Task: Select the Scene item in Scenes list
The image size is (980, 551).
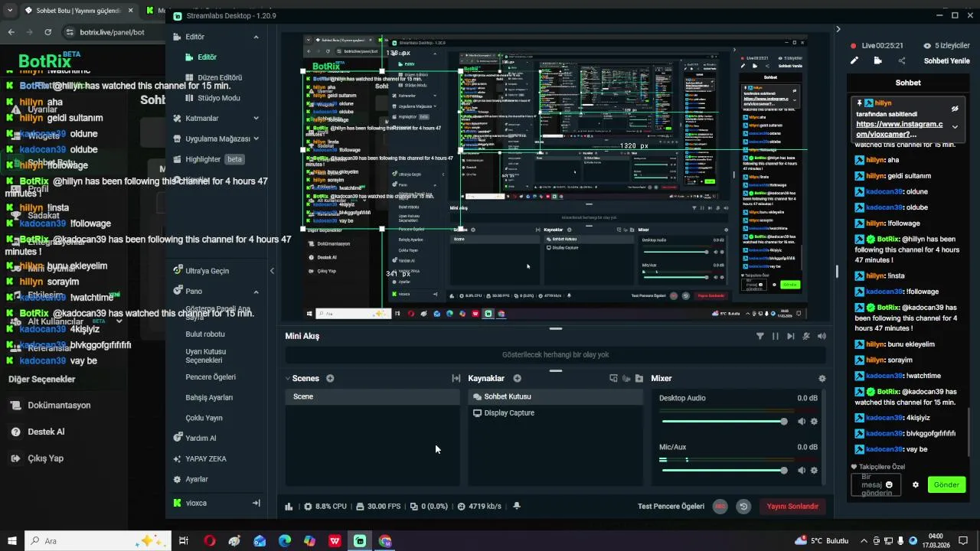Action: [373, 396]
